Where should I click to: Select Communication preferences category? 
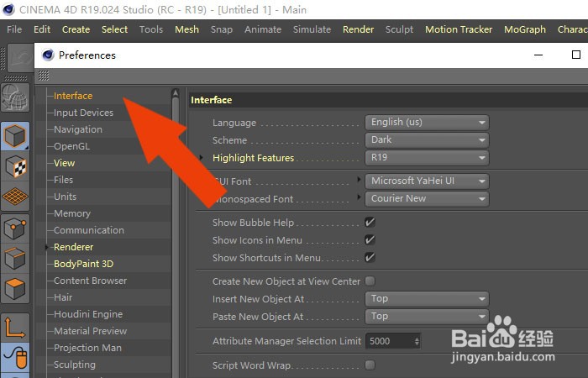tap(89, 230)
